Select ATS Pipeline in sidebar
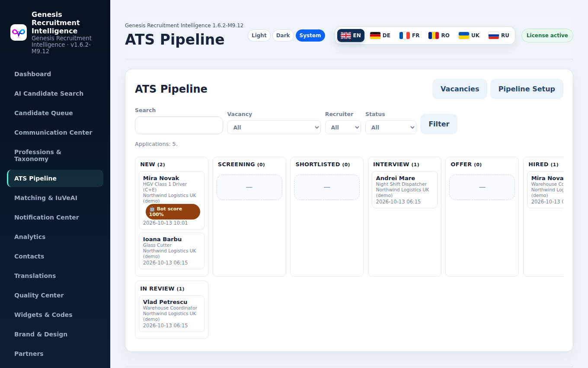The image size is (588, 368). pos(55,178)
